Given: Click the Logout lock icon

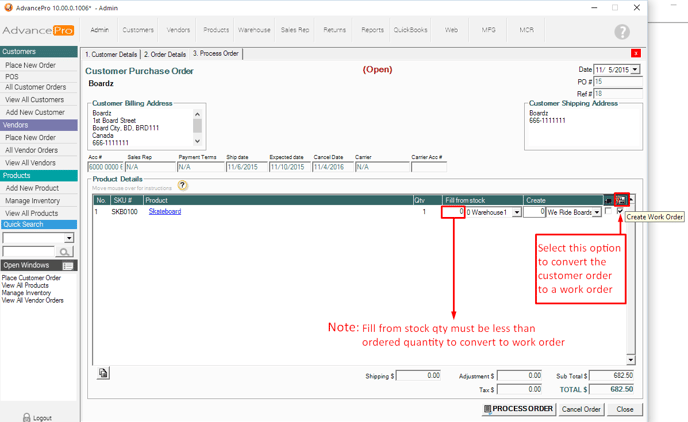Looking at the screenshot, I should tap(27, 417).
